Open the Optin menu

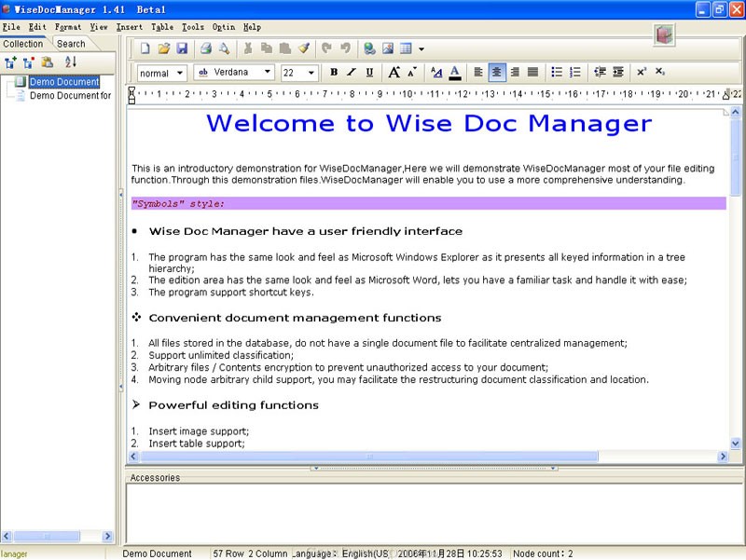(x=224, y=27)
